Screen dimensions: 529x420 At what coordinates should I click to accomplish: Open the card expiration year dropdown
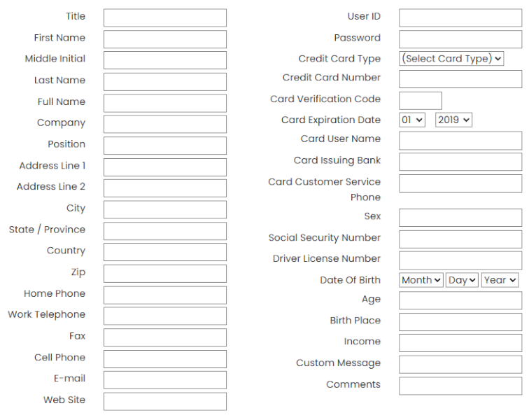pyautogui.click(x=453, y=120)
